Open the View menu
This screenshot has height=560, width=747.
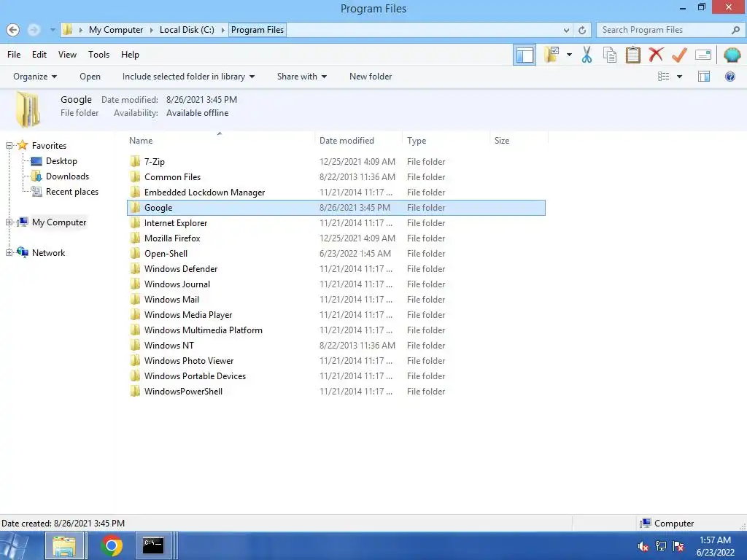[67, 55]
